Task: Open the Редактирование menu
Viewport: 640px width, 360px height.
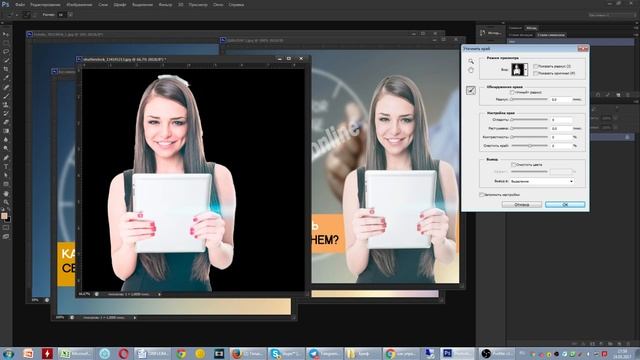Action: (45, 5)
